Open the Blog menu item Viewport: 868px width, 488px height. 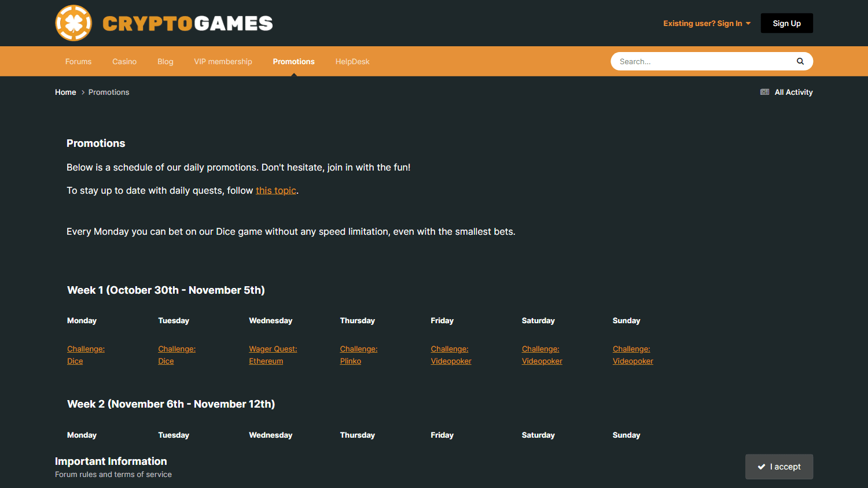[165, 61]
